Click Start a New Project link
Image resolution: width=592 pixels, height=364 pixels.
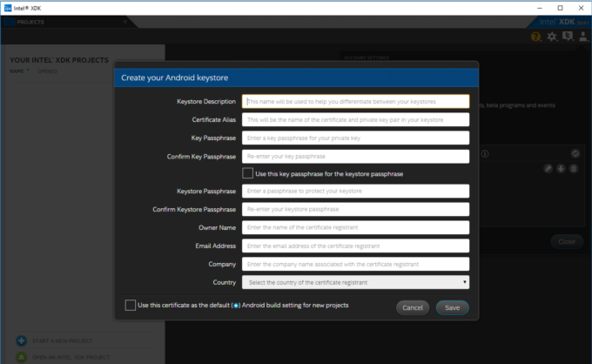click(x=63, y=341)
